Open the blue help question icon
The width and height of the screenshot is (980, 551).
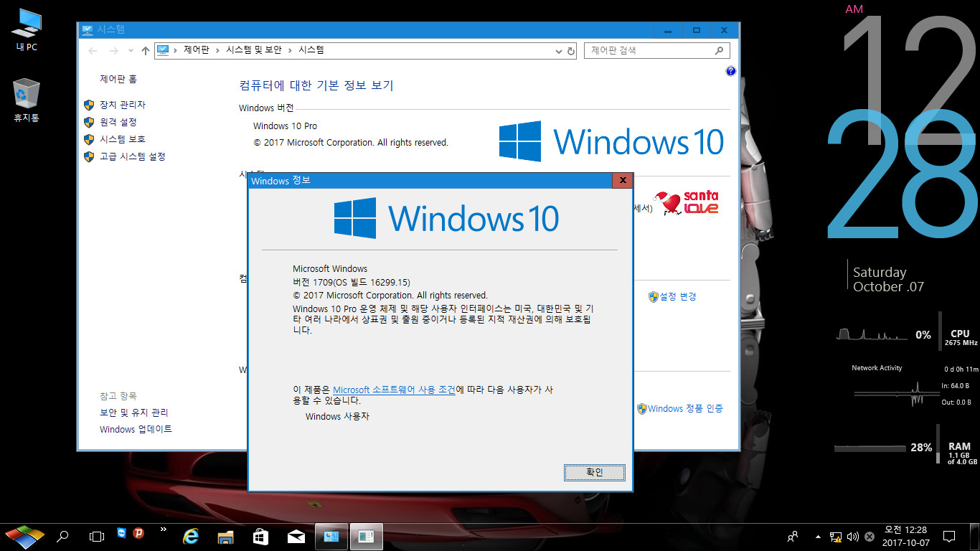730,71
